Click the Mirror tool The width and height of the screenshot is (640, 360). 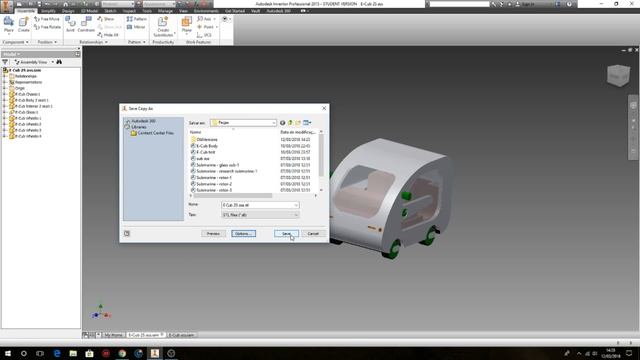point(136,27)
